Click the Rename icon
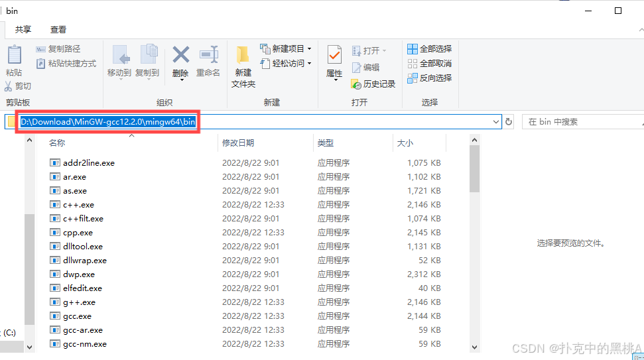 coord(209,55)
